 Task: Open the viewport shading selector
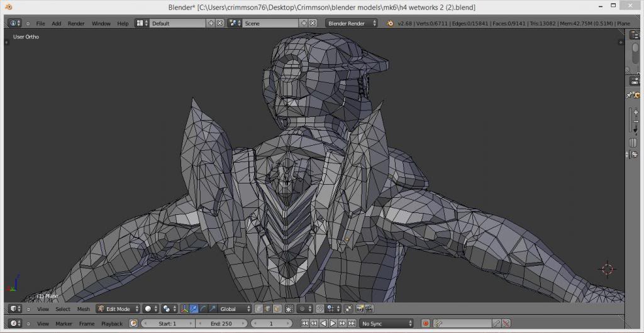tap(150, 308)
